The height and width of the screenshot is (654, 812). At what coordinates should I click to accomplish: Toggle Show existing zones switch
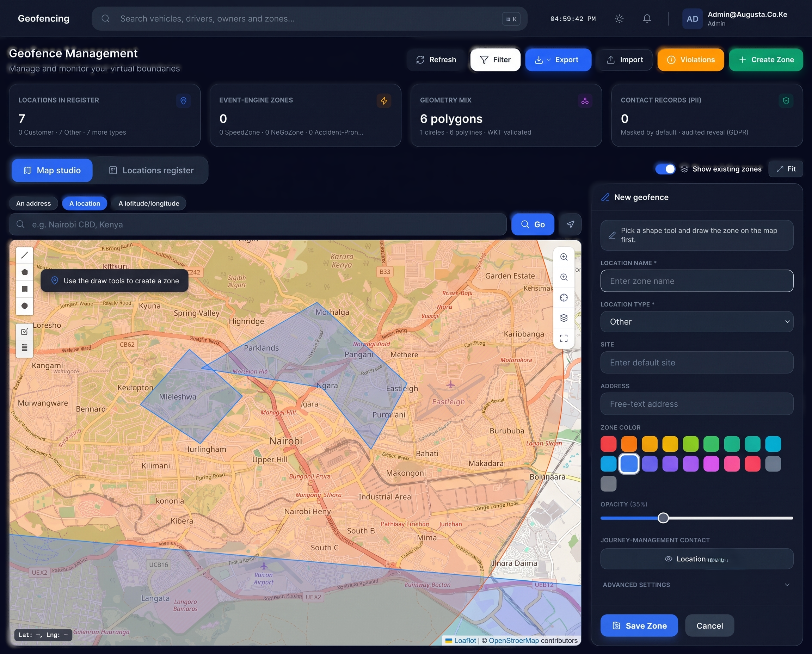point(665,169)
